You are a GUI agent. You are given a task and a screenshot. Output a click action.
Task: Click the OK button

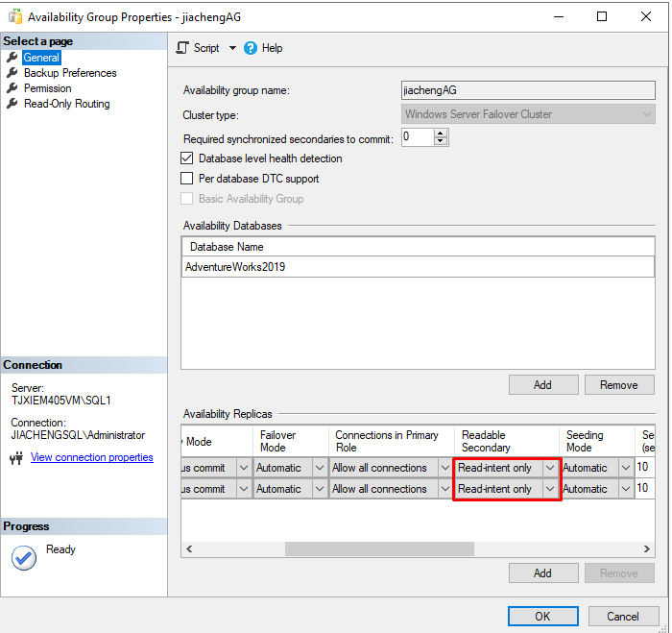click(542, 616)
